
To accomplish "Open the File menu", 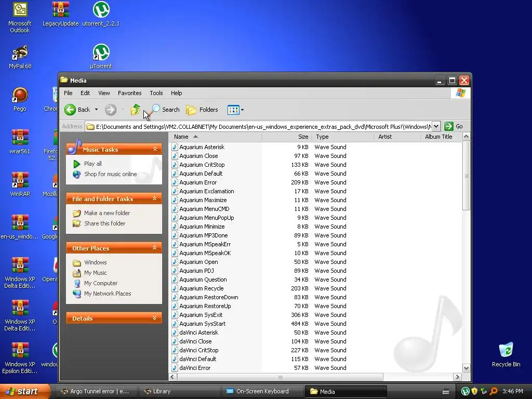I will point(68,93).
